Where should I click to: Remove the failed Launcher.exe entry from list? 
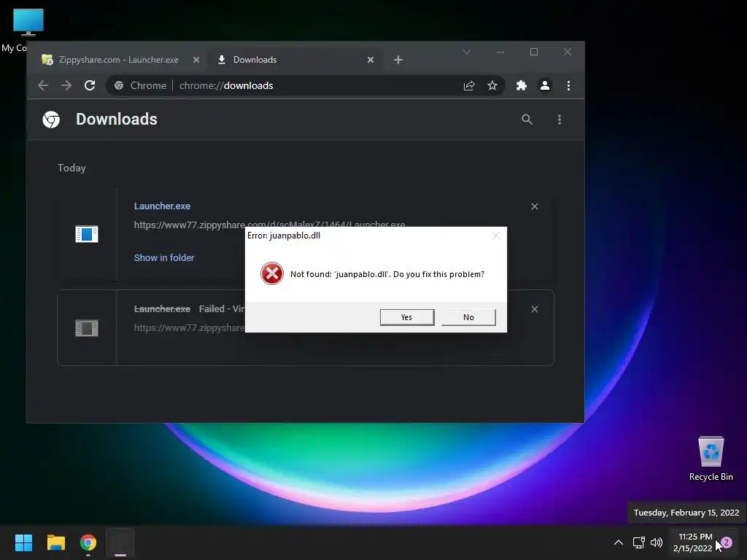[535, 309]
